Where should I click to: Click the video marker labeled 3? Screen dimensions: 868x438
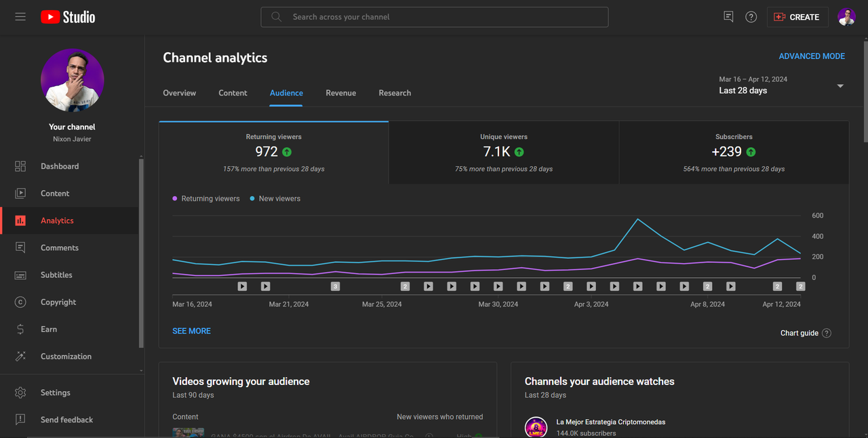(x=335, y=286)
